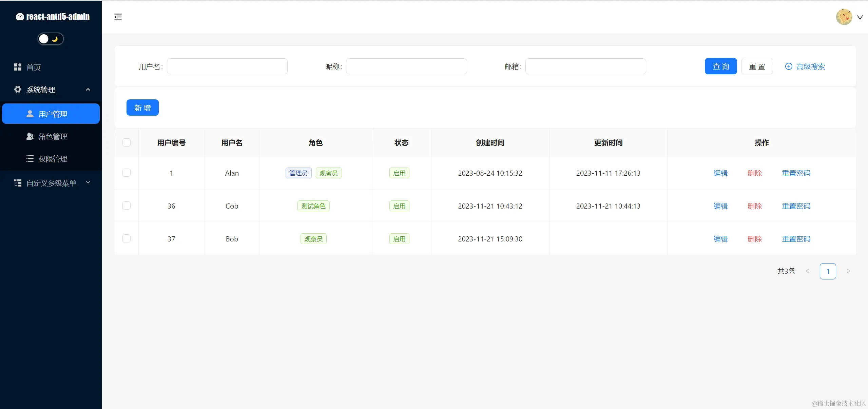The height and width of the screenshot is (409, 868).
Task: Click the system management gear icon
Action: (18, 90)
